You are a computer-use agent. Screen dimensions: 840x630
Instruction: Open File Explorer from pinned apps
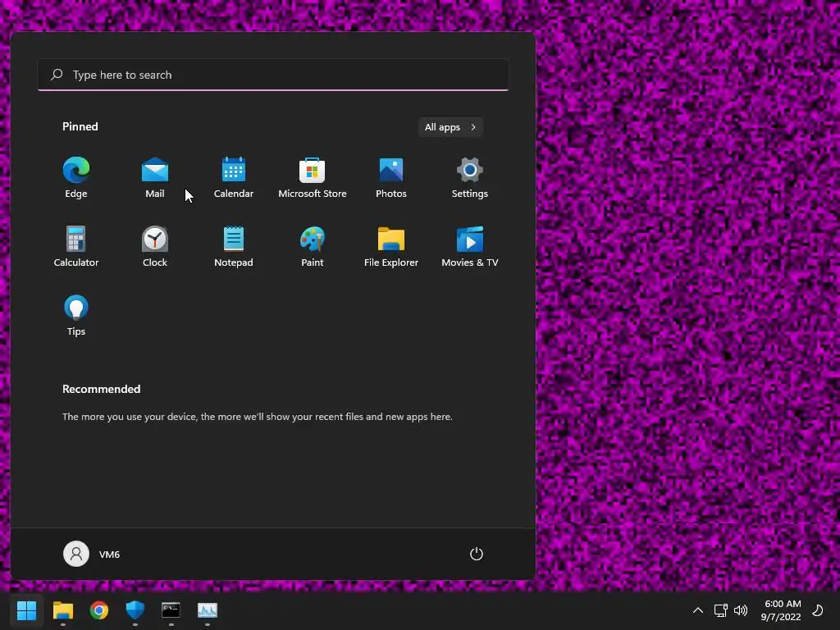[x=391, y=247]
